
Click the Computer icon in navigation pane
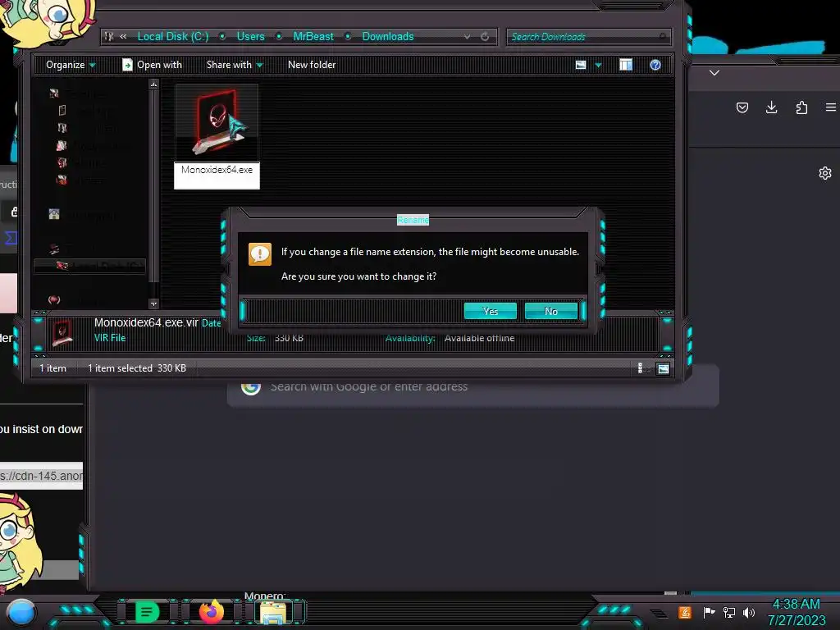(54, 249)
